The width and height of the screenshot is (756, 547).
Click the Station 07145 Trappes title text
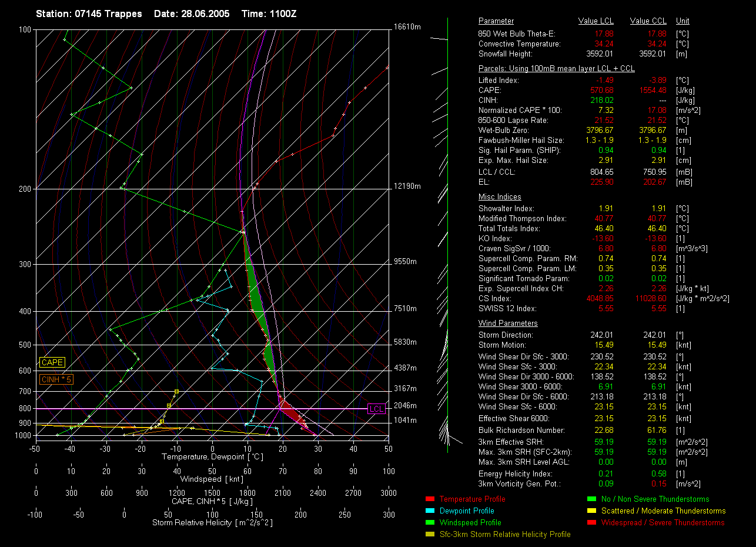click(90, 13)
